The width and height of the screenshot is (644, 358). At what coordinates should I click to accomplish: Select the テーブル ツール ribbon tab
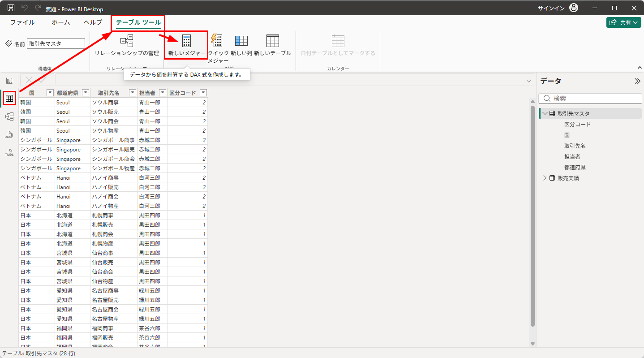click(138, 22)
